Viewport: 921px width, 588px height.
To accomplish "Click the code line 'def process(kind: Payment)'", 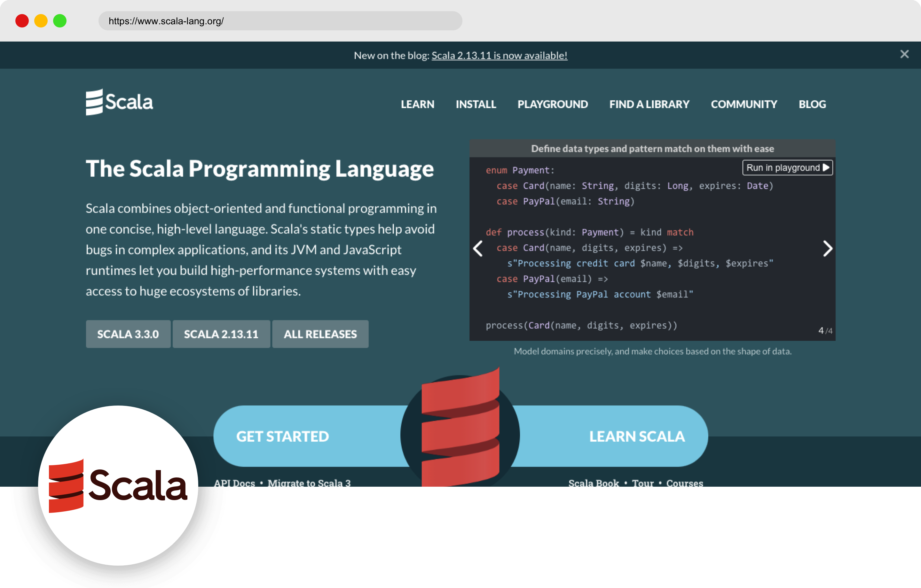I will click(589, 232).
